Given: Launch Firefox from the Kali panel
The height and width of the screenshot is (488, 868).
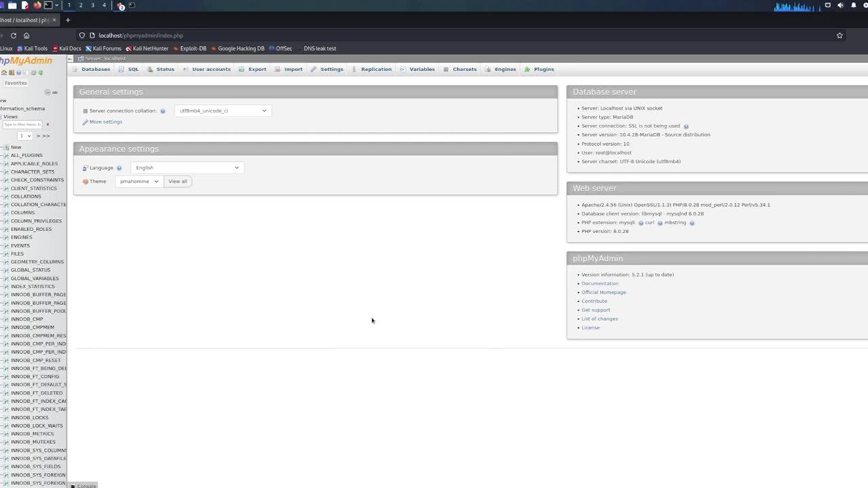Looking at the screenshot, I should pos(37,5).
